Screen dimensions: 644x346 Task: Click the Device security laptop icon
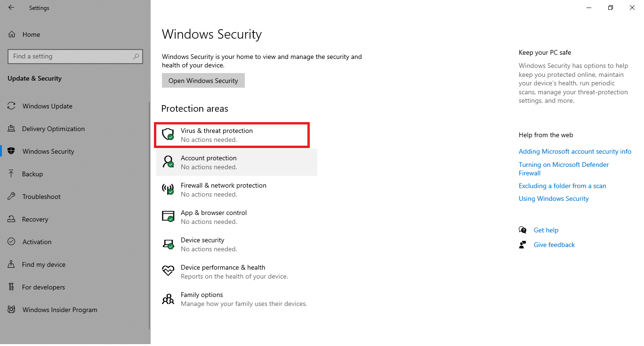pos(168,244)
